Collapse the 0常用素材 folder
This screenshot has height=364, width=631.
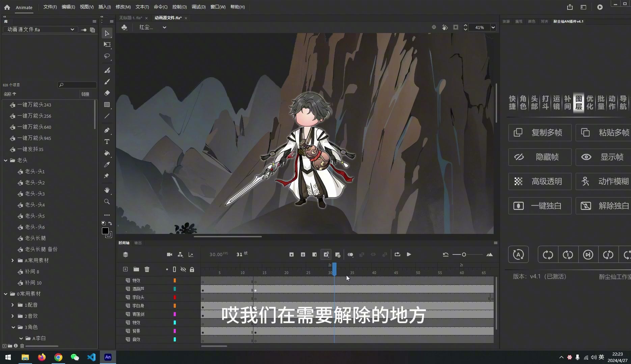(x=6, y=294)
